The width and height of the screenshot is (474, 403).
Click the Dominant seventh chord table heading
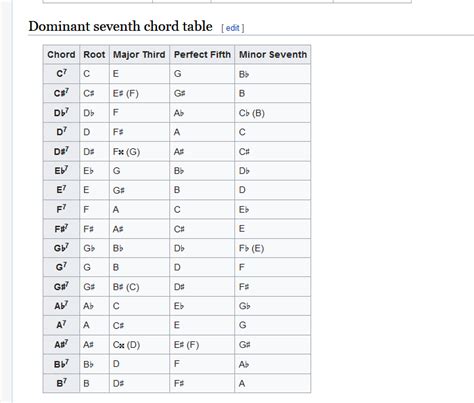click(x=120, y=26)
